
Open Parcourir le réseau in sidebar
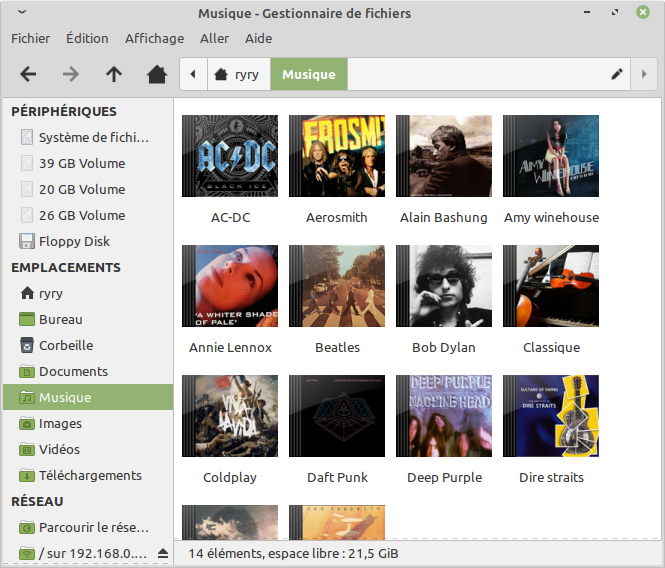coord(93,527)
